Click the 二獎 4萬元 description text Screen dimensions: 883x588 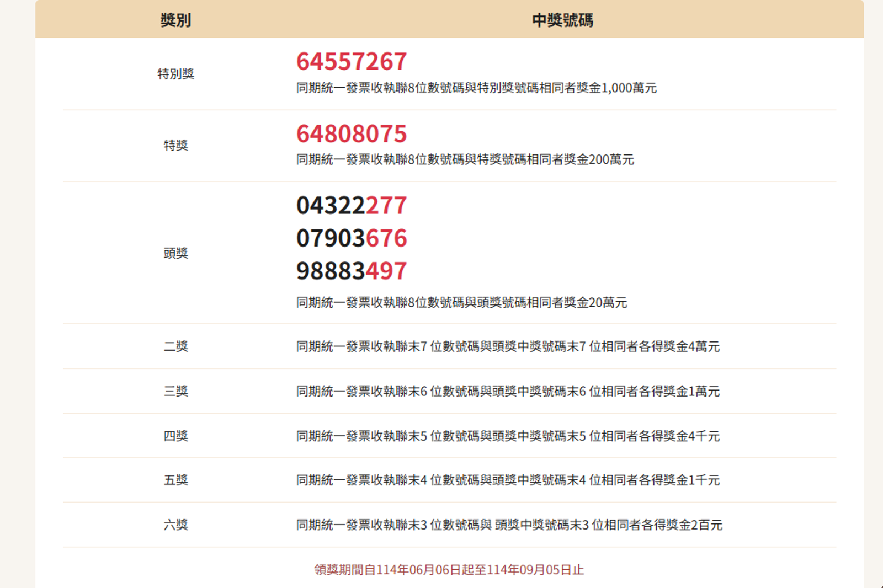508,347
